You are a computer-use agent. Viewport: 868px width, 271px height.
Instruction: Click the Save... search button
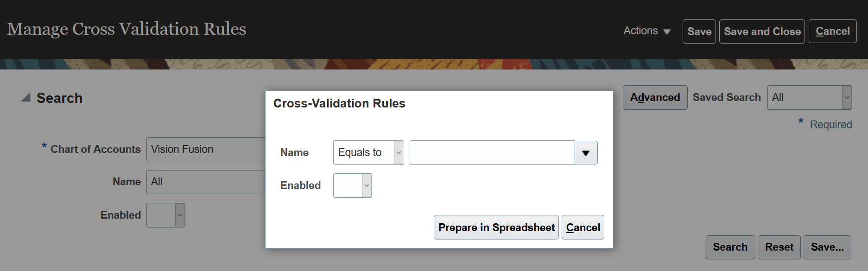coord(827,247)
